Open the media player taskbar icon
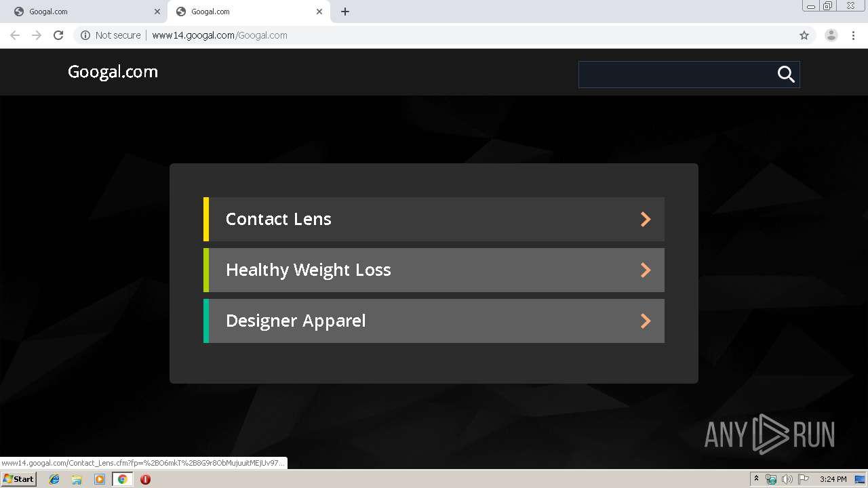868x488 pixels. coord(100,479)
